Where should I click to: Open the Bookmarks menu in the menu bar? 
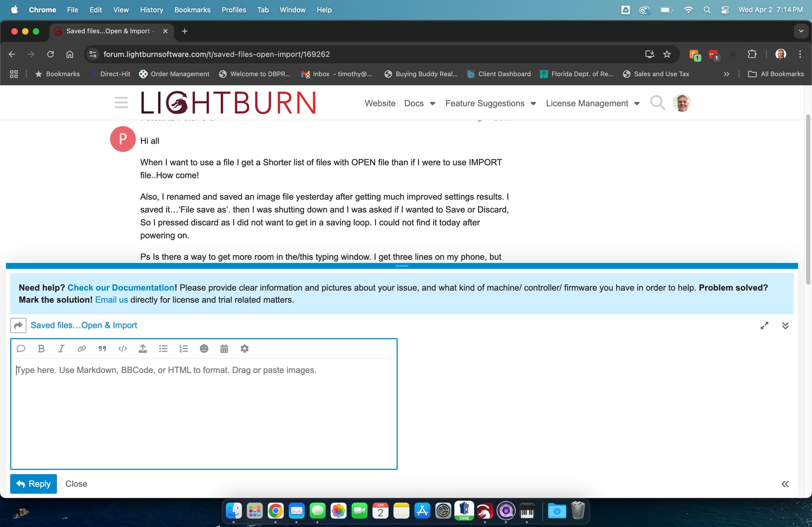point(192,10)
